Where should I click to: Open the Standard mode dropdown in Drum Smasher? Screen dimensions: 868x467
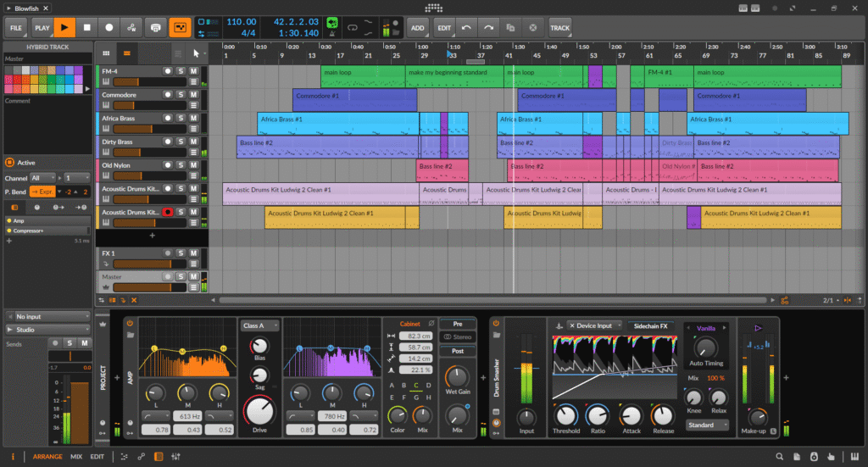[707, 425]
